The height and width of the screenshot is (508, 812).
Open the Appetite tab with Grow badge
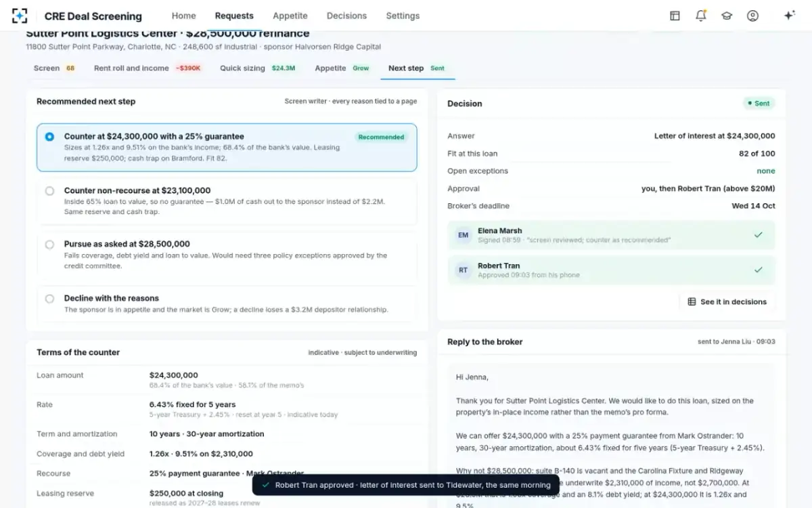(x=342, y=68)
